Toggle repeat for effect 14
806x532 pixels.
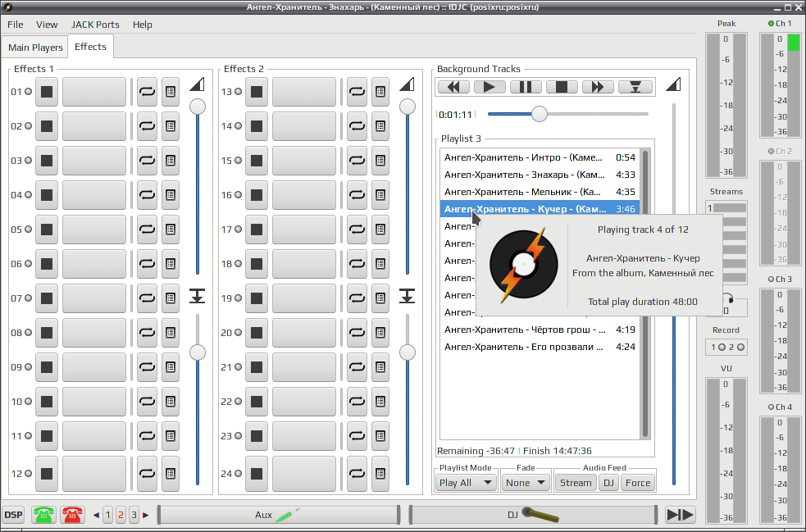(x=357, y=126)
